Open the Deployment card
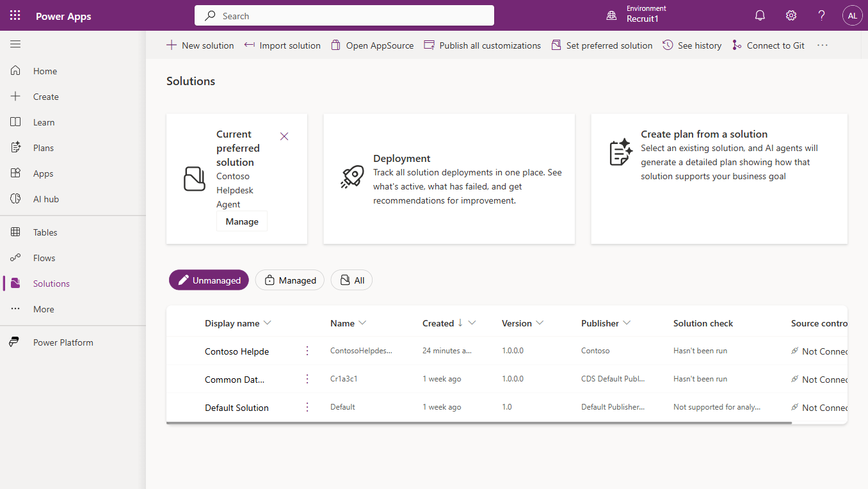This screenshot has width=868, height=489. click(449, 179)
